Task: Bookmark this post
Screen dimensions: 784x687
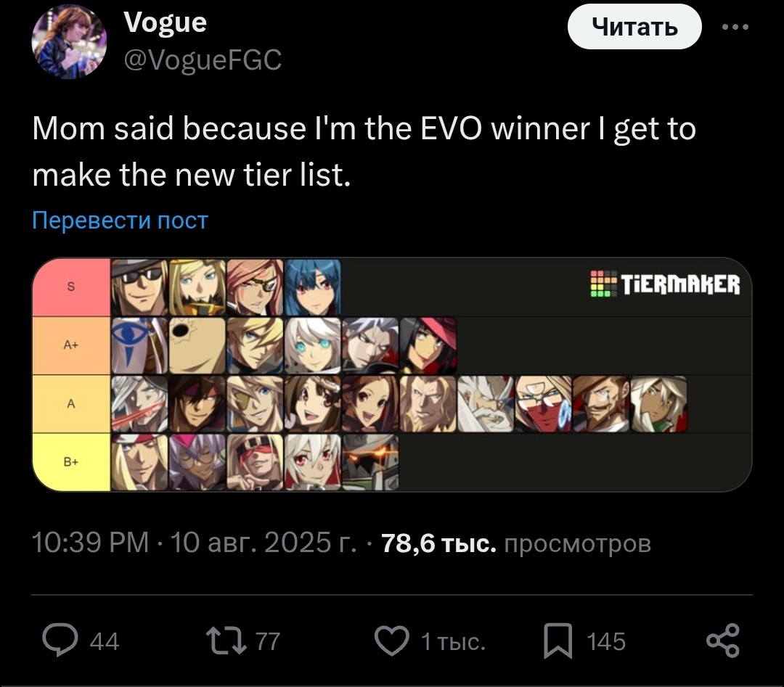Action: tap(558, 640)
